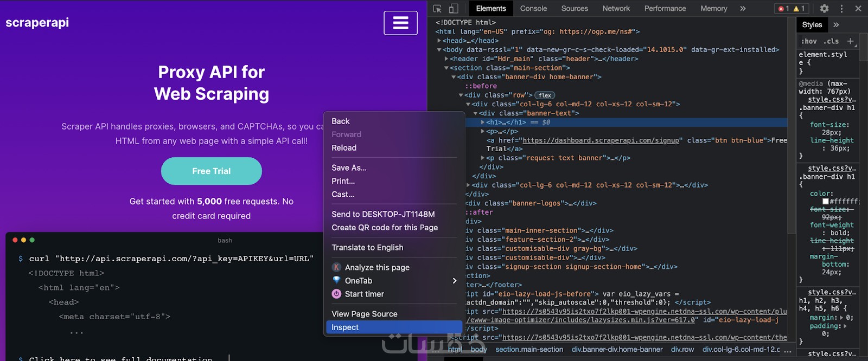Close the DevTools panel
This screenshot has height=361, width=868.
coord(858,9)
